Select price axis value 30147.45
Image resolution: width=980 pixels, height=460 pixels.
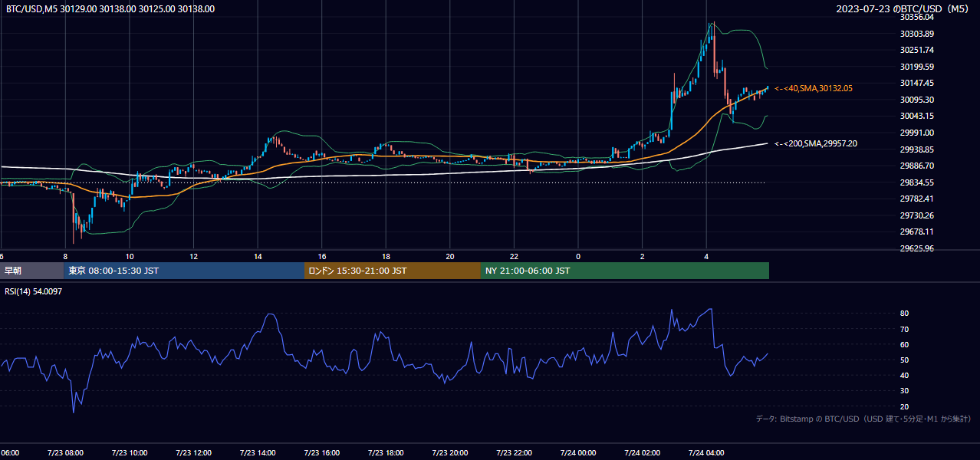click(x=917, y=83)
